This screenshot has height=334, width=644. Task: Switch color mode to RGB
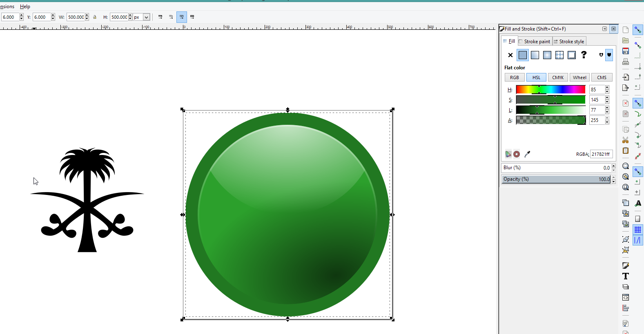pos(514,77)
